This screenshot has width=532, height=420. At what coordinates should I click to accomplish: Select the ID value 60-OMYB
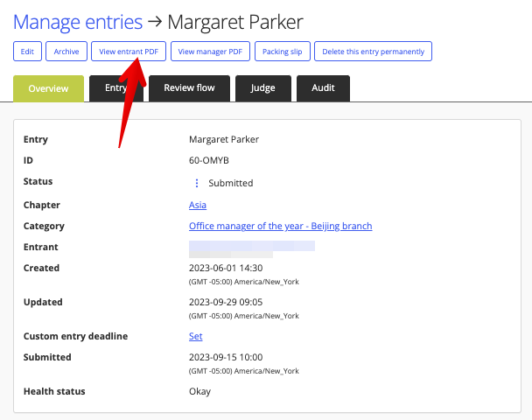point(209,160)
